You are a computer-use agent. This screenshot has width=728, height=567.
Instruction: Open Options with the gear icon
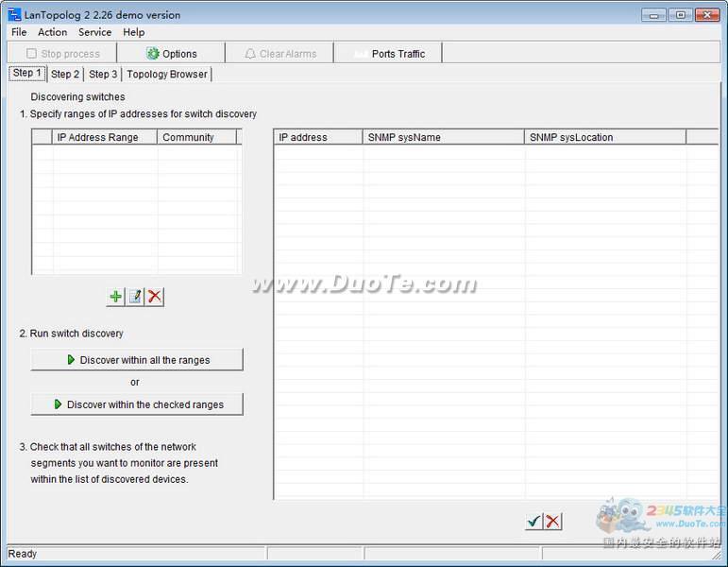[171, 54]
